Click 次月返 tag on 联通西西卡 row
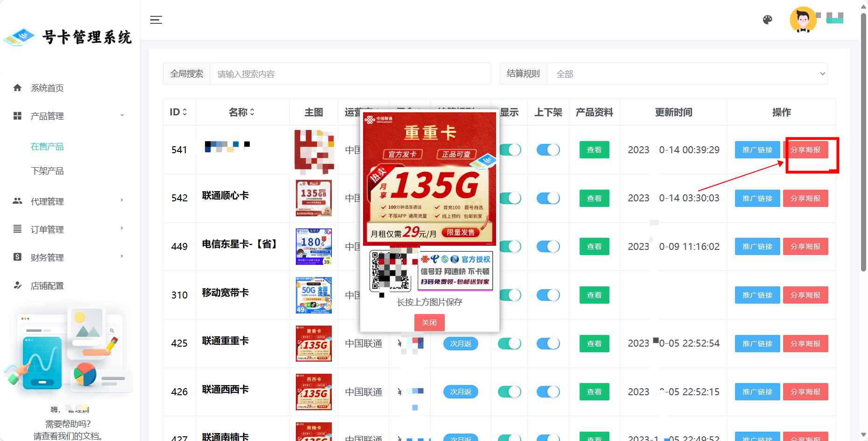868x441 pixels. [x=461, y=391]
